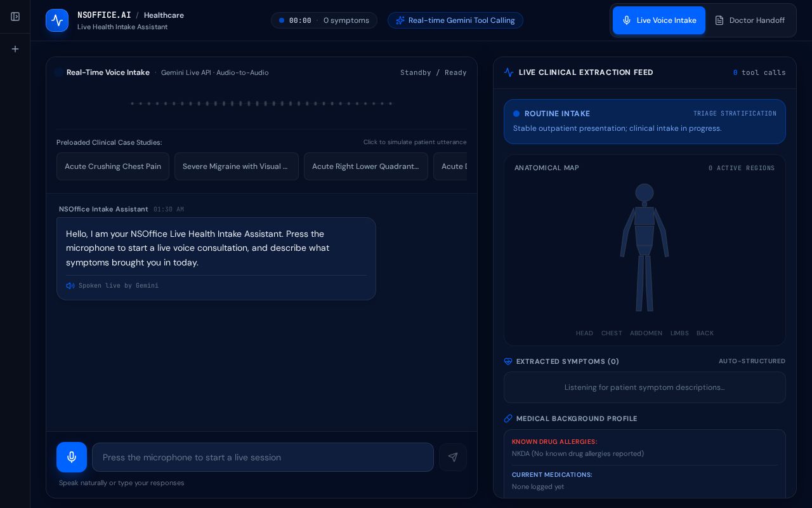Click Current Medications heading

[x=552, y=475]
